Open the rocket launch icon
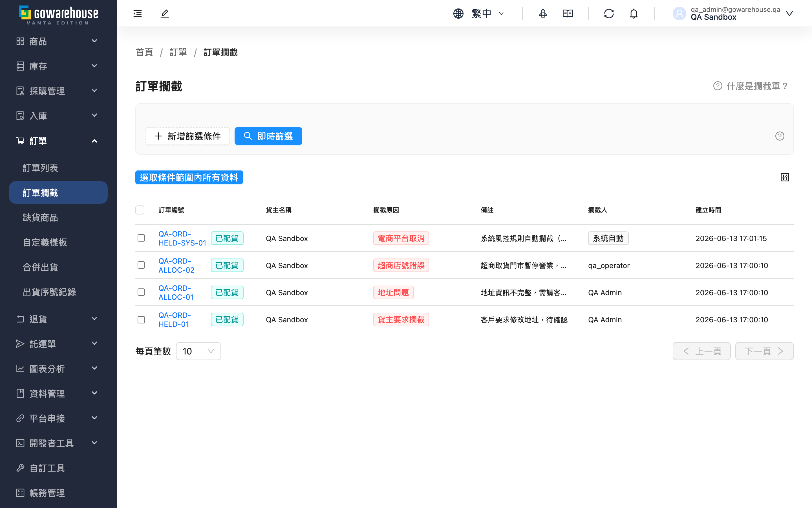The image size is (812, 508). (543, 14)
